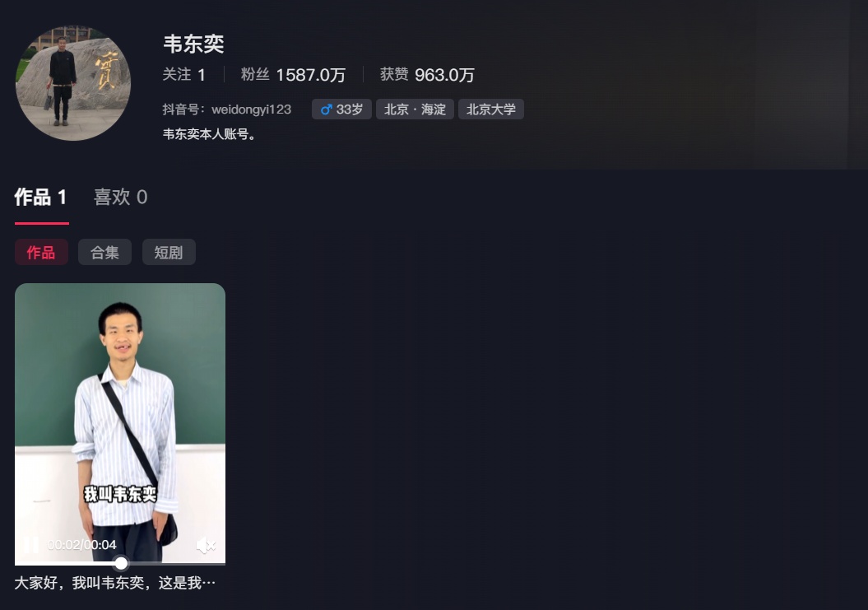Choose the 短剧 filter button

click(169, 252)
